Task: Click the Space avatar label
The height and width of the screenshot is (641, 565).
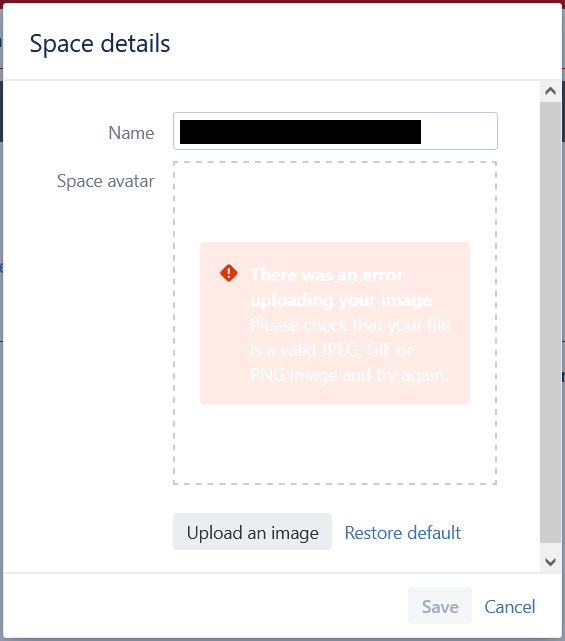Action: (x=105, y=181)
